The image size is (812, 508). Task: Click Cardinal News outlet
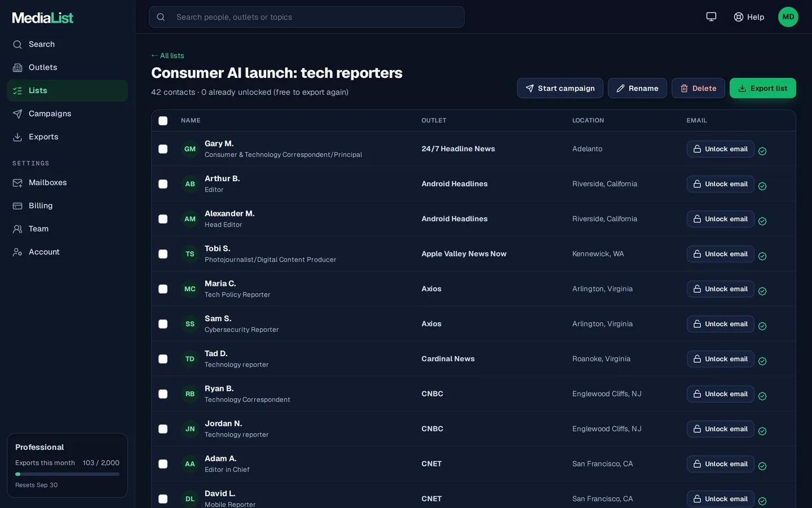pyautogui.click(x=448, y=359)
